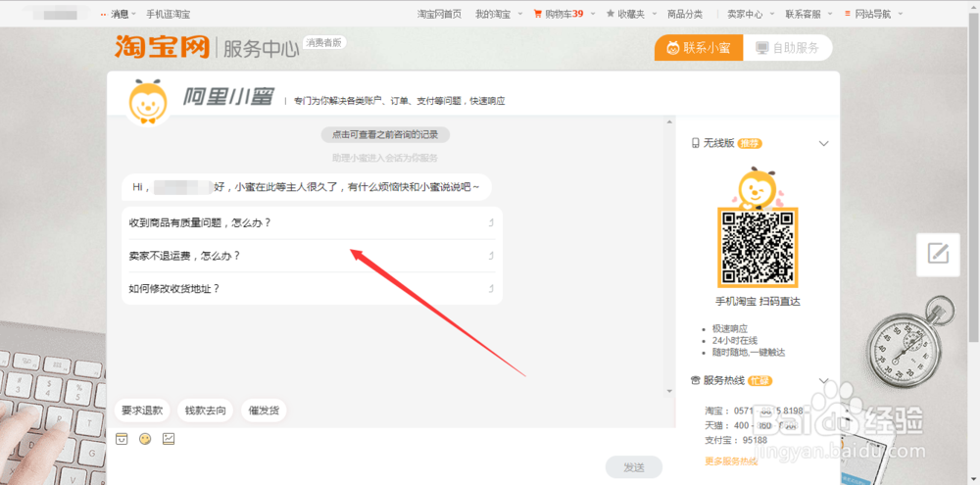Viewport: 980px width, 485px height.
Task: Click the 支付宝：95188 hotline text
Action: pos(736,440)
